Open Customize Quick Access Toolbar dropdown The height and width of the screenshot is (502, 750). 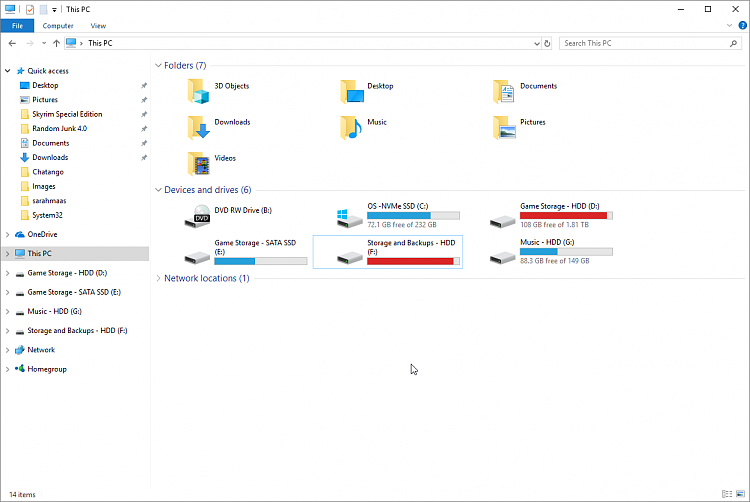tap(54, 10)
